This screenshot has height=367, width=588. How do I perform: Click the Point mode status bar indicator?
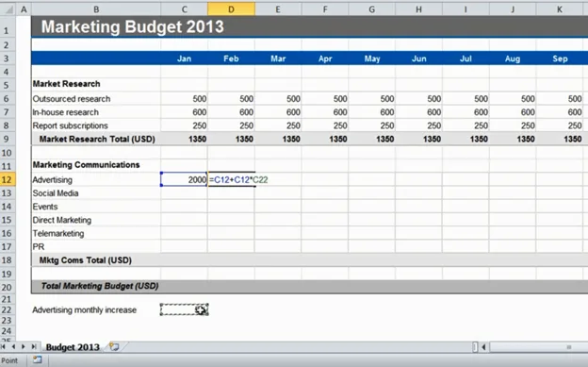click(9, 360)
